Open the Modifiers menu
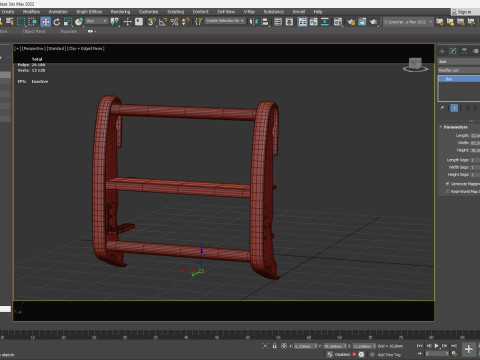The width and height of the screenshot is (480, 360). pyautogui.click(x=31, y=12)
